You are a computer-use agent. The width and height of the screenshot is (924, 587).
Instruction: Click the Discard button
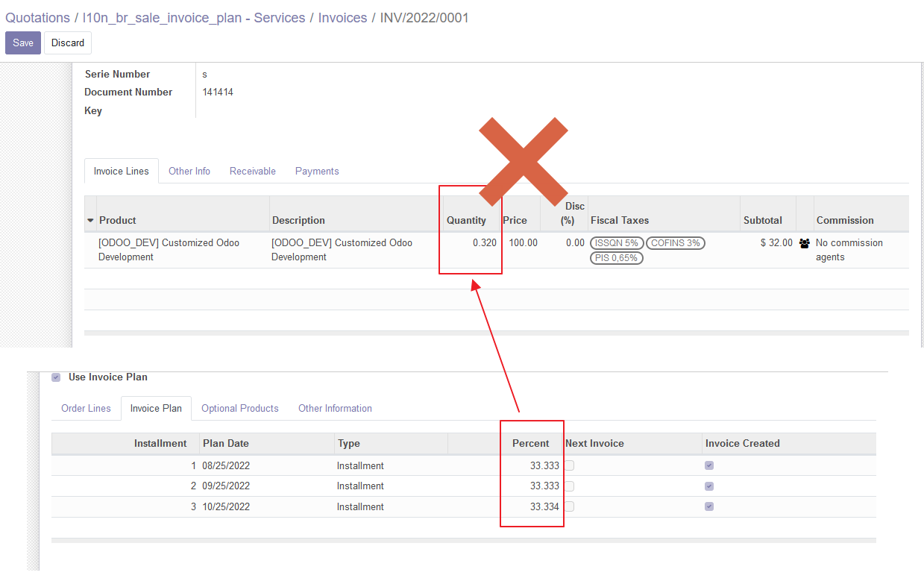[68, 43]
